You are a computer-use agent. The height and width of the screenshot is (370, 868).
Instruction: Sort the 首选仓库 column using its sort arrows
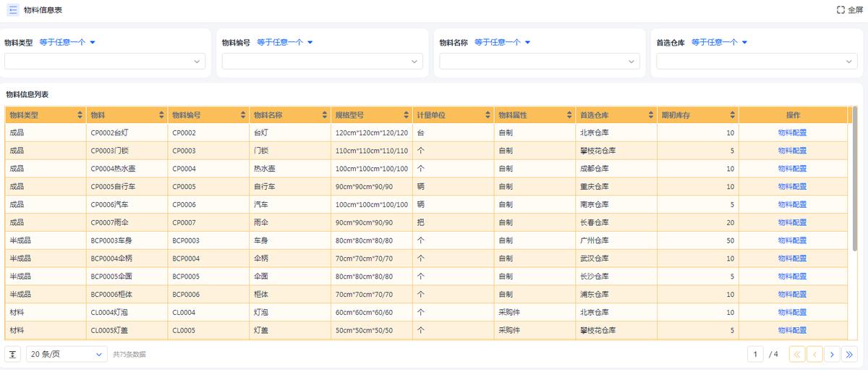pyautogui.click(x=651, y=115)
